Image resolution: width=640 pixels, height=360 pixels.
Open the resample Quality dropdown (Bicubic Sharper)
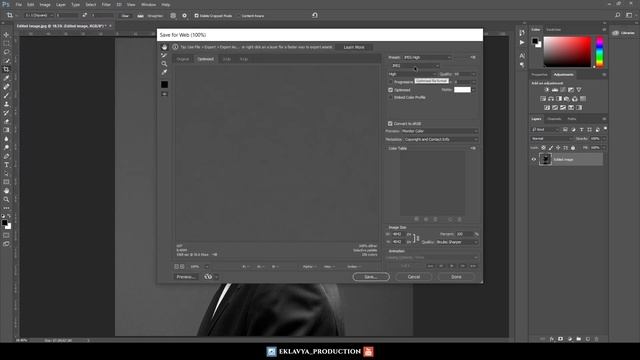tap(457, 242)
